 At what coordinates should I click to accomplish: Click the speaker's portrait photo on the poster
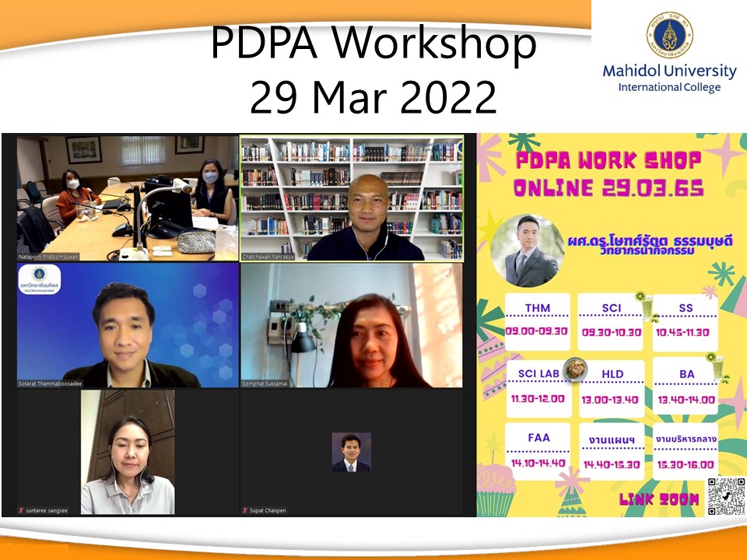coord(528,252)
